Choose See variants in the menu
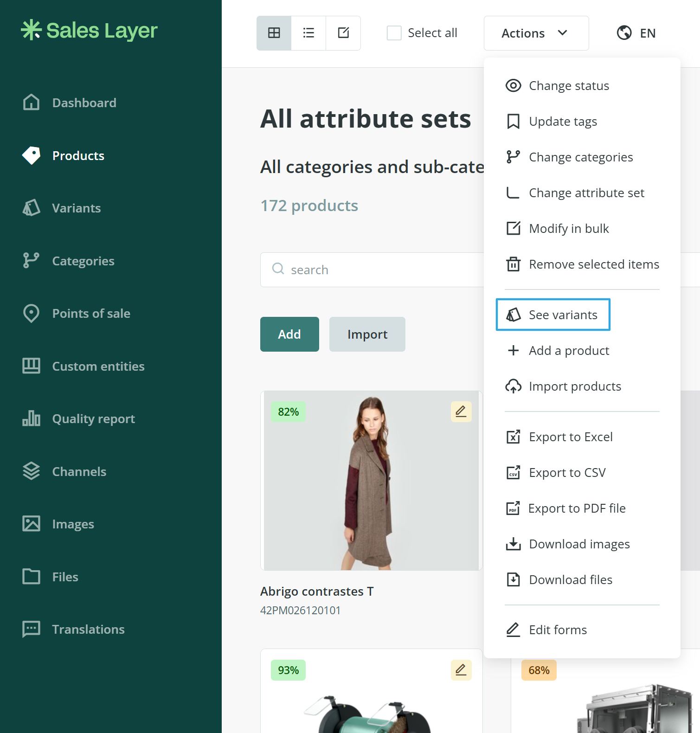Viewport: 700px width, 733px height. pyautogui.click(x=553, y=315)
